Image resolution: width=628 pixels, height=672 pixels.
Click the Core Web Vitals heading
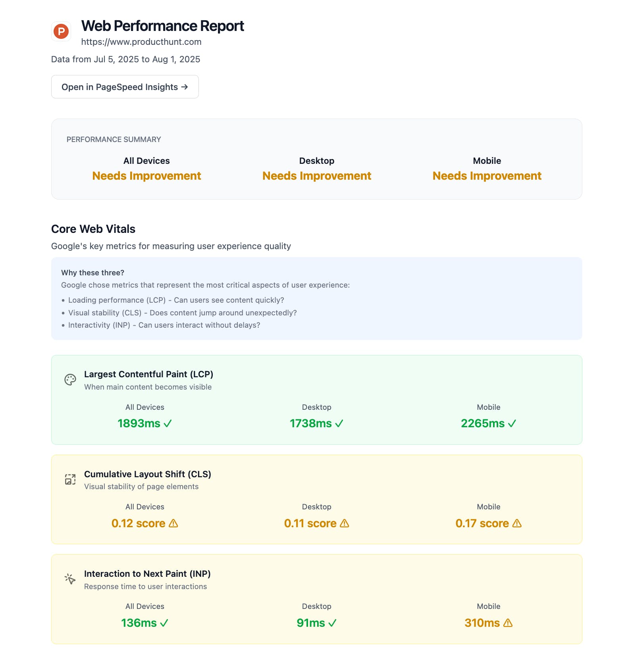coord(93,229)
